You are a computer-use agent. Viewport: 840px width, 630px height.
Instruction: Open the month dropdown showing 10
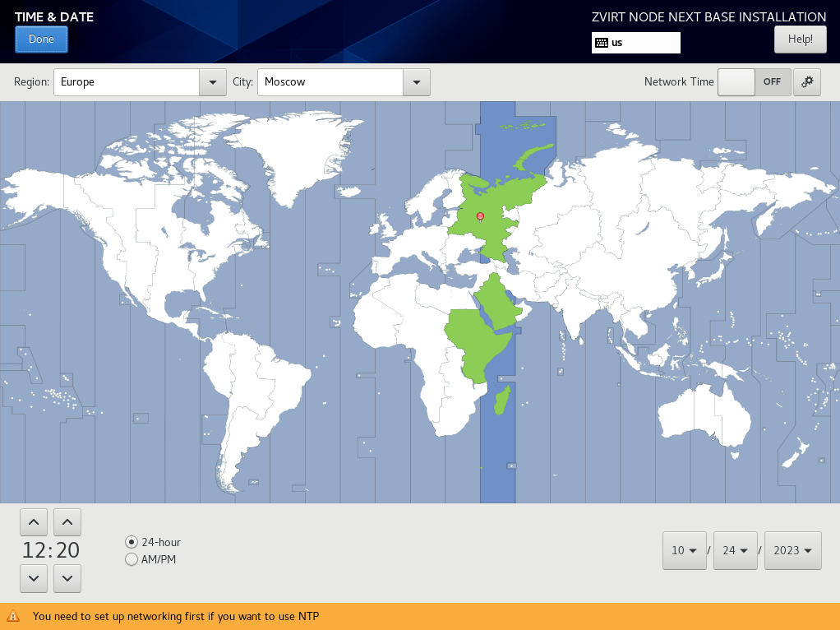click(685, 551)
